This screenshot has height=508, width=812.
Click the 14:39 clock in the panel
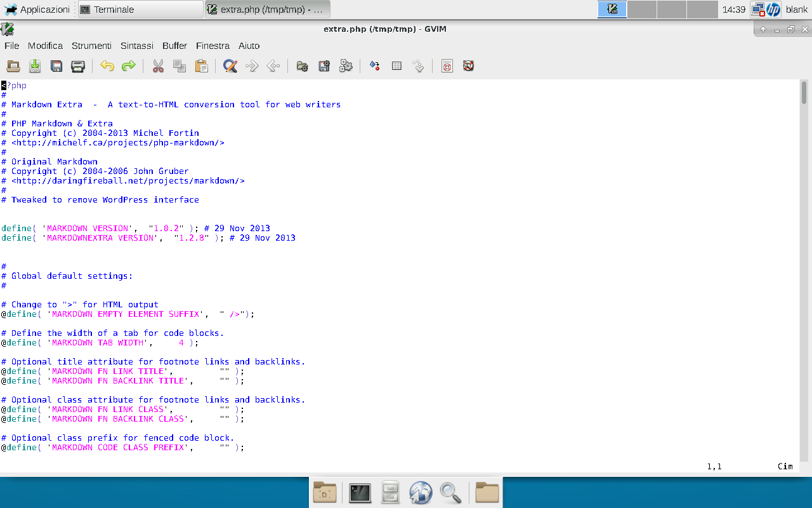734,10
